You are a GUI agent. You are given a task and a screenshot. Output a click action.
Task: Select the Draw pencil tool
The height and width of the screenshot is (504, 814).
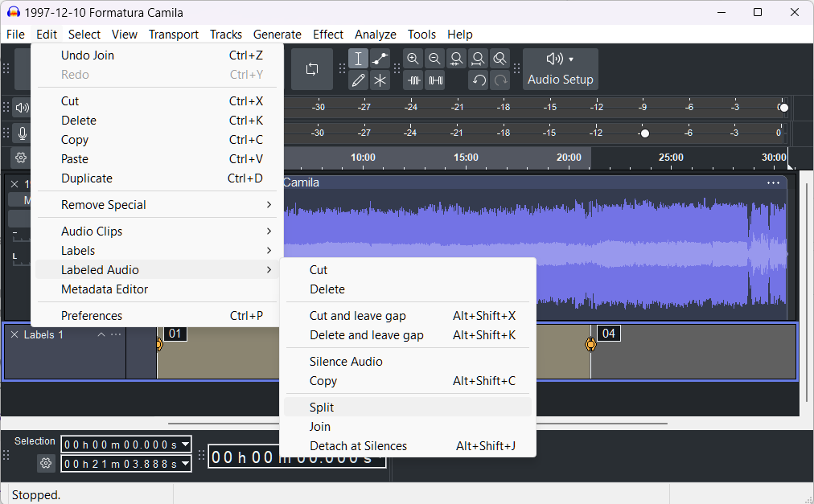358,80
